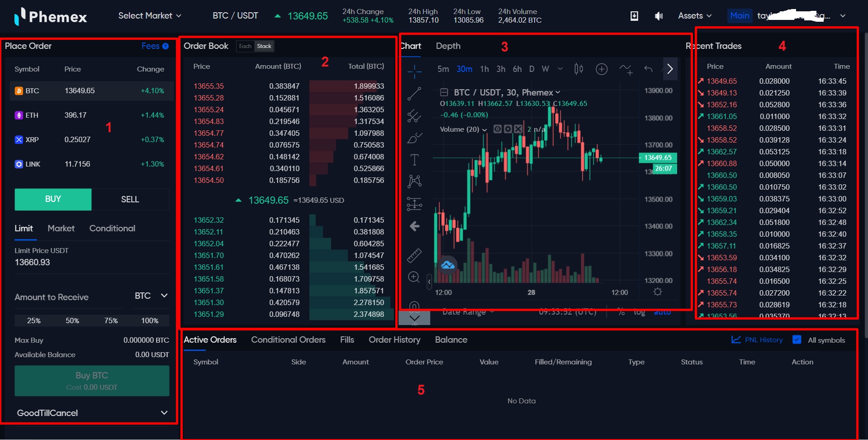868x440 pixels.
Task: Open the Select Market dropdown
Action: pos(150,16)
